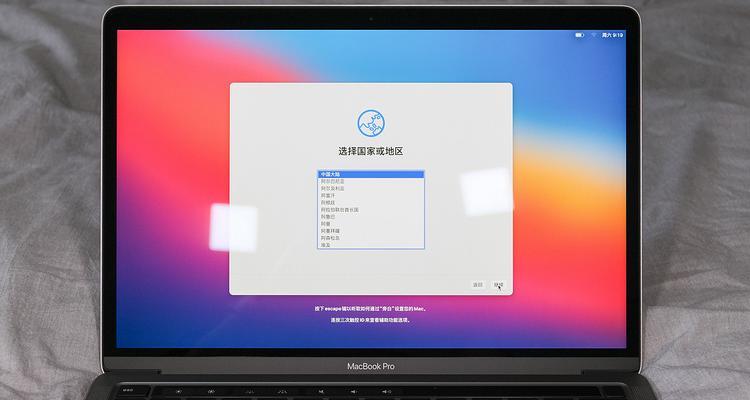Screen dimensions: 750x400
Task: Open the Wi-Fi menu bar icon
Action: pyautogui.click(x=594, y=35)
